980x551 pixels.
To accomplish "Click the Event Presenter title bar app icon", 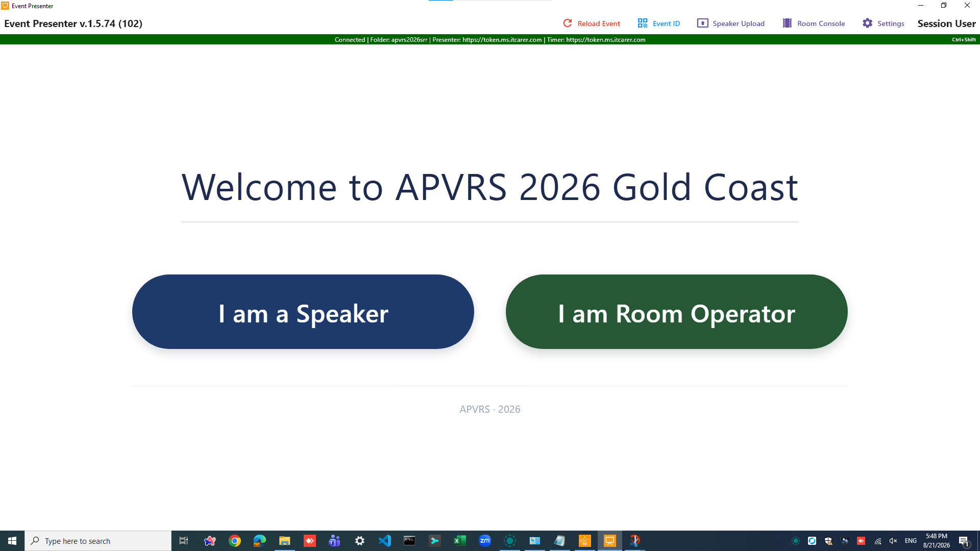I will (5, 6).
